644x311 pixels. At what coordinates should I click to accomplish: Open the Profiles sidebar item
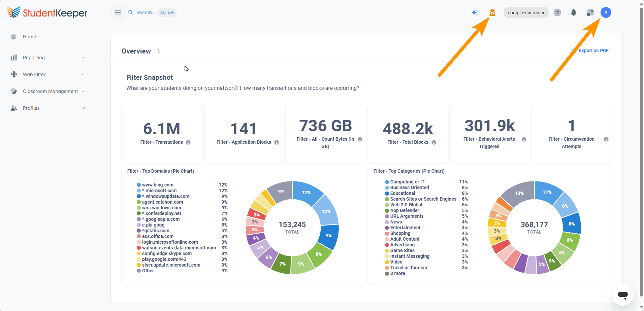tap(47, 108)
